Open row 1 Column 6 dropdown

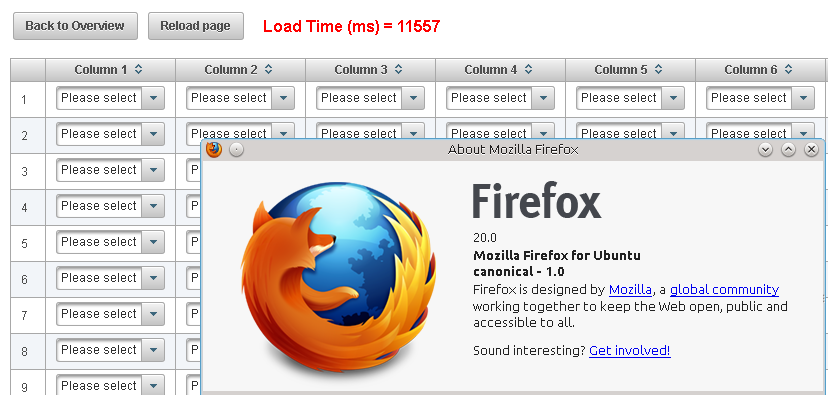tap(760, 98)
